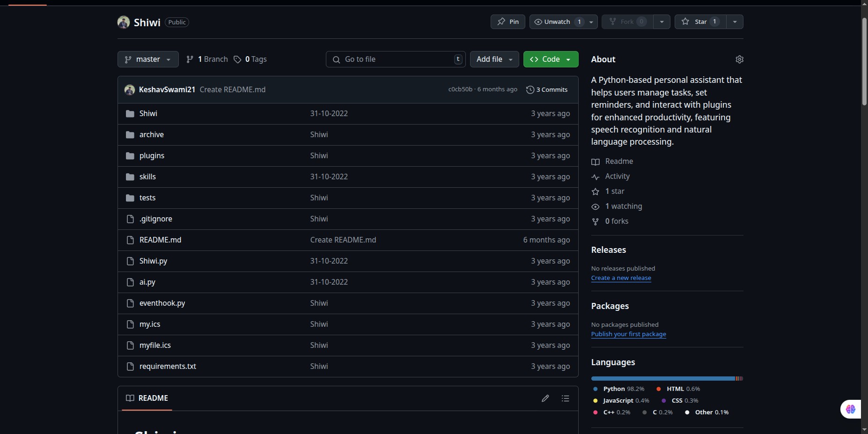Open the Fork options dropdown arrow
This screenshot has width=868, height=434.
pos(662,22)
